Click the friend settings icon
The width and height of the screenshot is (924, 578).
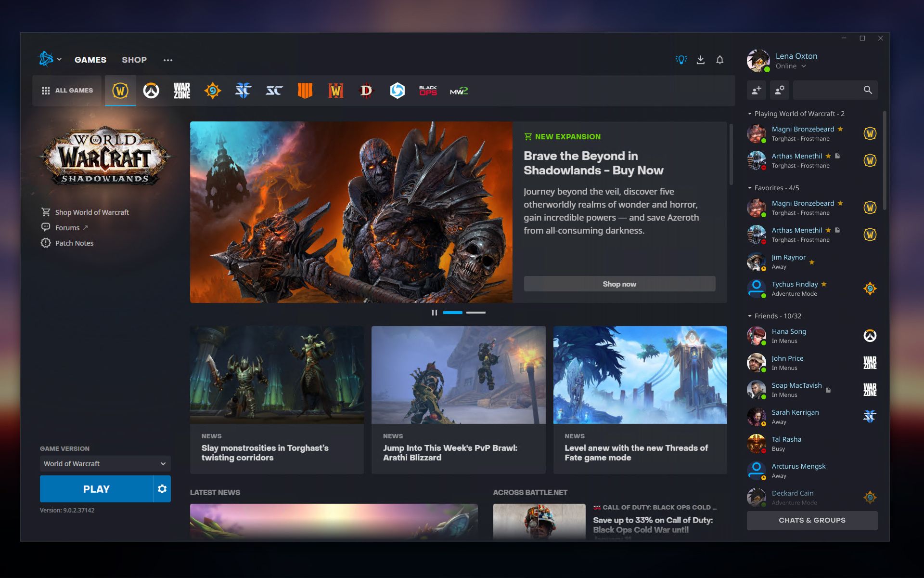click(x=780, y=90)
